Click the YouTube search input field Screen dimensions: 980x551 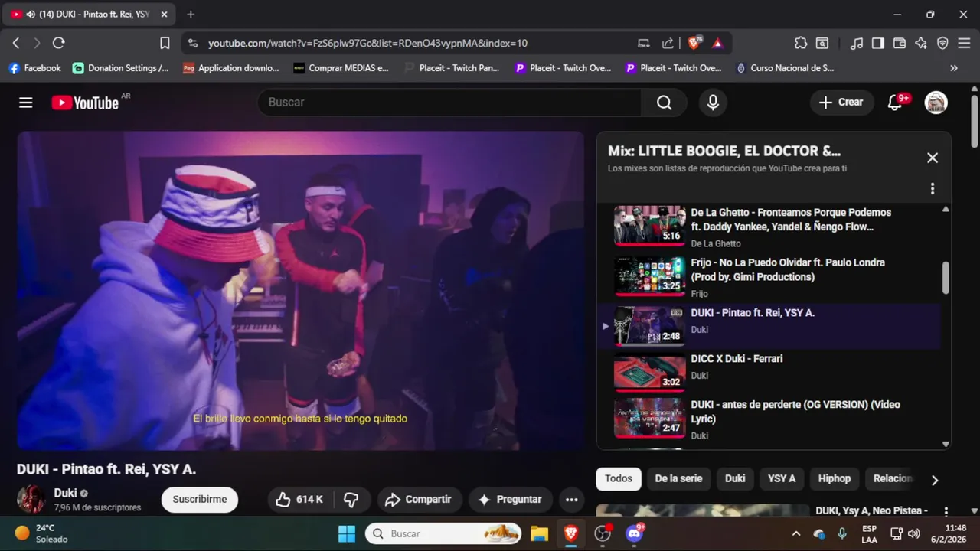(449, 103)
